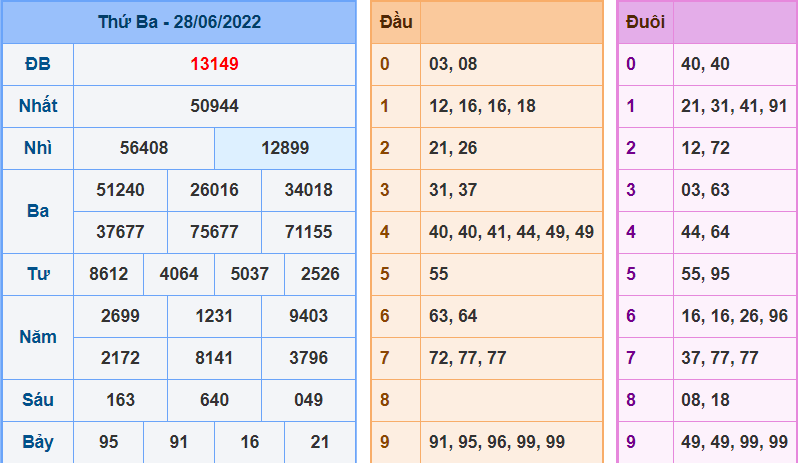The width and height of the screenshot is (799, 463).
Task: Select Năm prize number 9403
Action: coord(308,316)
